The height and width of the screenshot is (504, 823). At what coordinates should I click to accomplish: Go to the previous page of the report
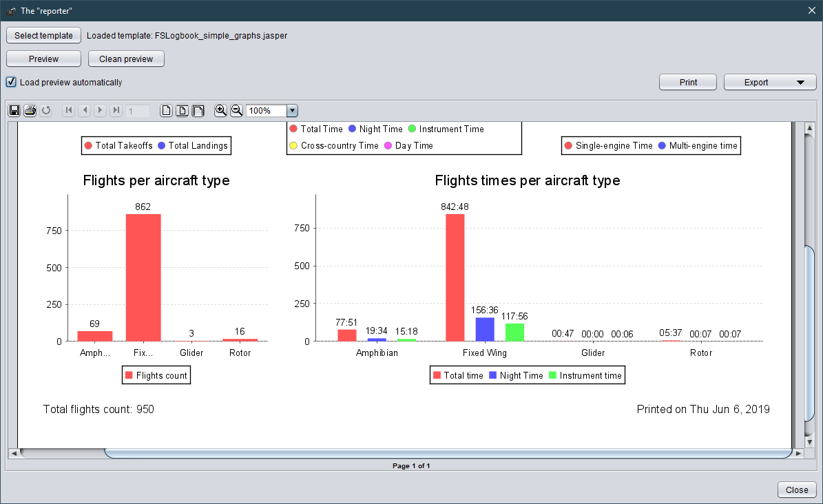(85, 110)
